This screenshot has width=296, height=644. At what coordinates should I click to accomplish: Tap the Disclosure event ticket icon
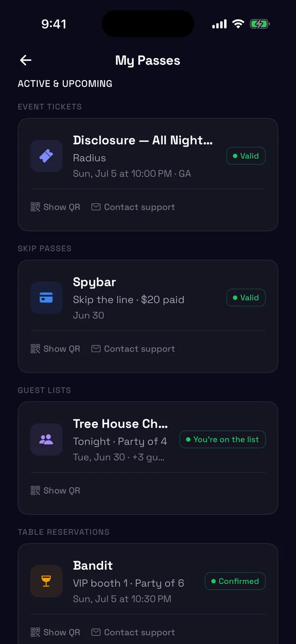tap(46, 156)
